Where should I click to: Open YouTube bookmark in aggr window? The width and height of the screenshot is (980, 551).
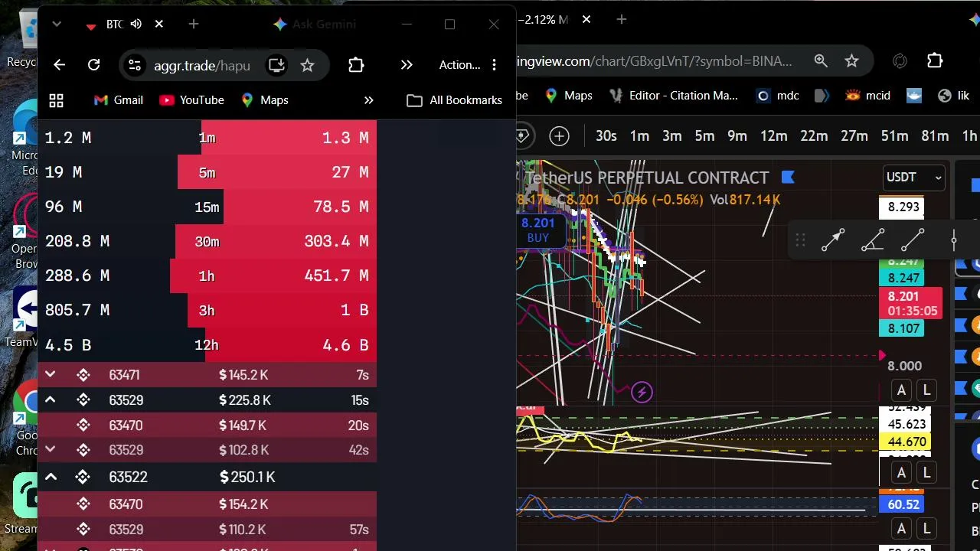click(191, 100)
